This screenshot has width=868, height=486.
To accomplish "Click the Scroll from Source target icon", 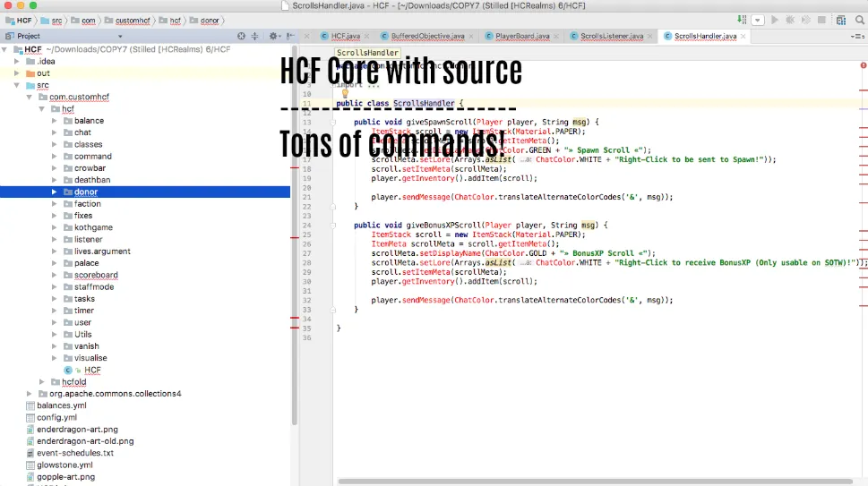I will 241,36.
